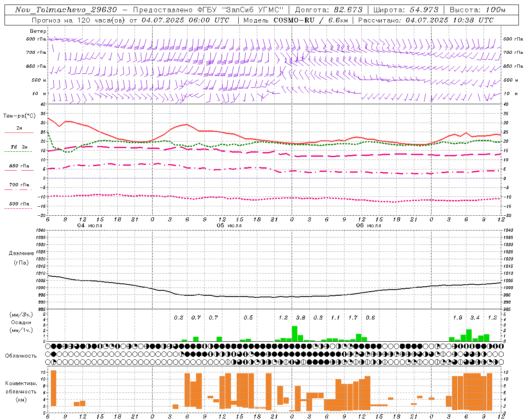The image size is (525, 420).
Task: Click the tallest green precipitation bar
Action: point(294,333)
